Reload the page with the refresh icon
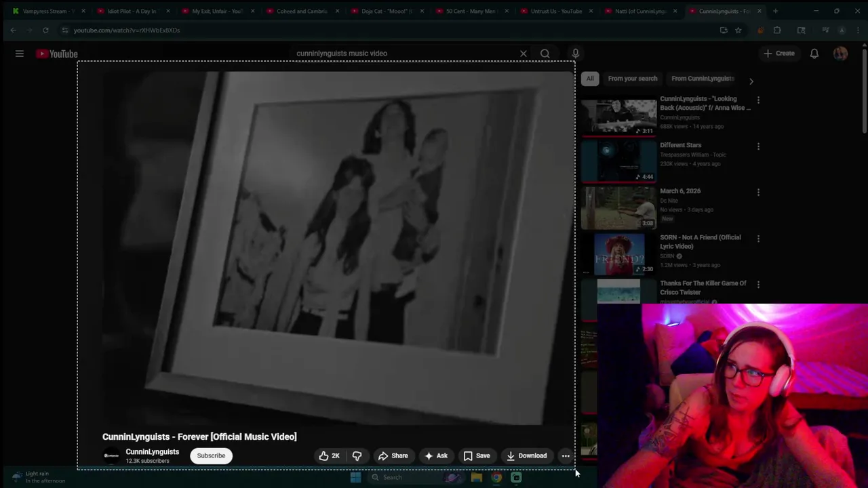This screenshot has width=868, height=488. tap(45, 30)
